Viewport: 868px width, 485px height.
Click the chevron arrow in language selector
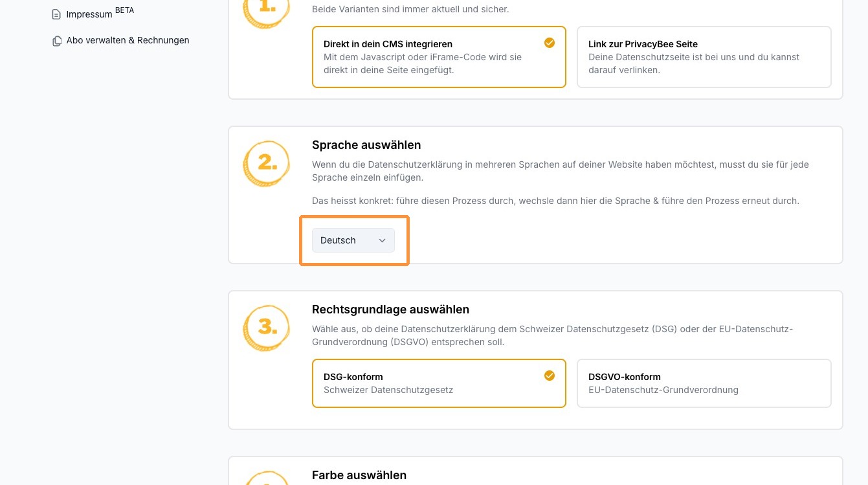[382, 240]
